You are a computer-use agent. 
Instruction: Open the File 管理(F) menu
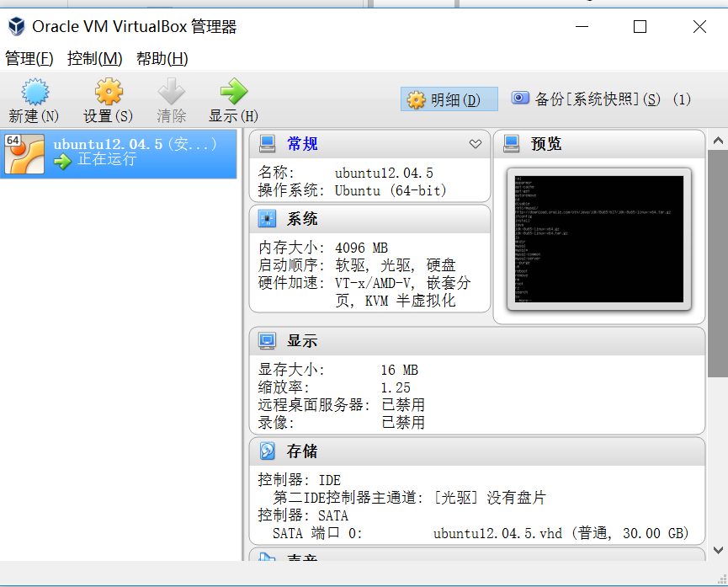tap(29, 59)
